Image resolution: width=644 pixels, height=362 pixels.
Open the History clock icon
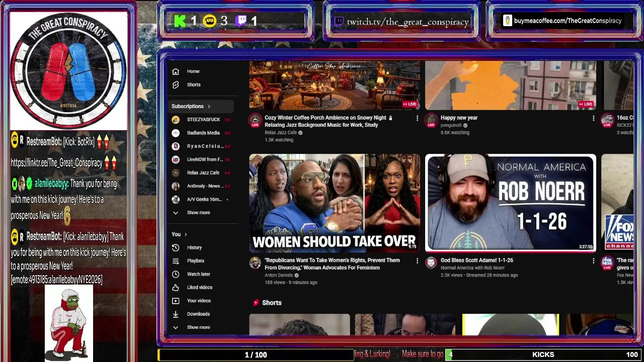175,247
